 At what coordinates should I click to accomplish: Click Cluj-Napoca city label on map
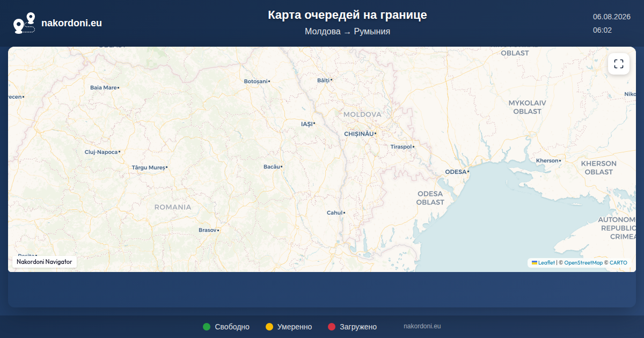(101, 152)
